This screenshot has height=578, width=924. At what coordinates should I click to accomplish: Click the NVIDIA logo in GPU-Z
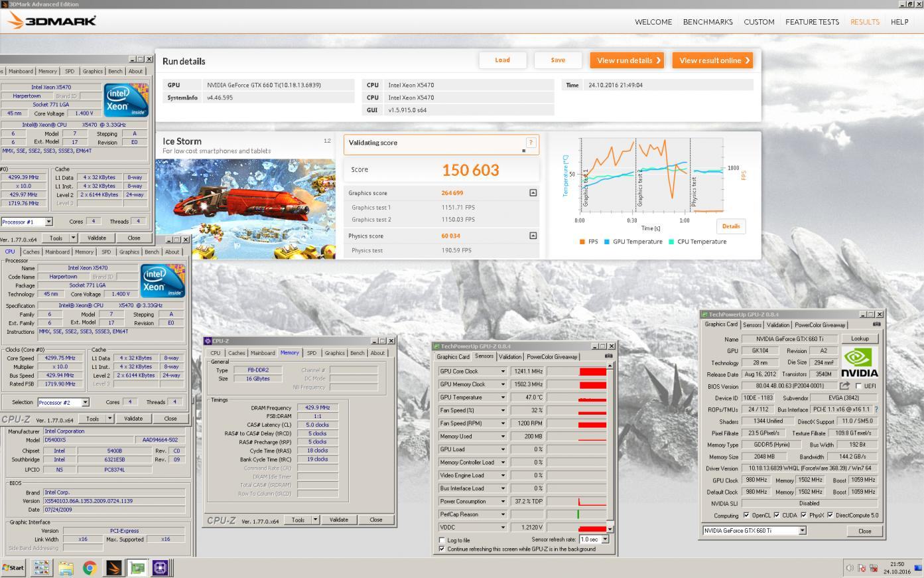(860, 363)
